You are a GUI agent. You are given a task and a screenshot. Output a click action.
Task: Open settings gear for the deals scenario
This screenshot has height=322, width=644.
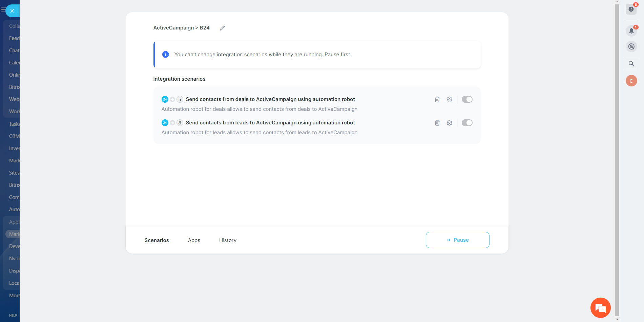[449, 99]
